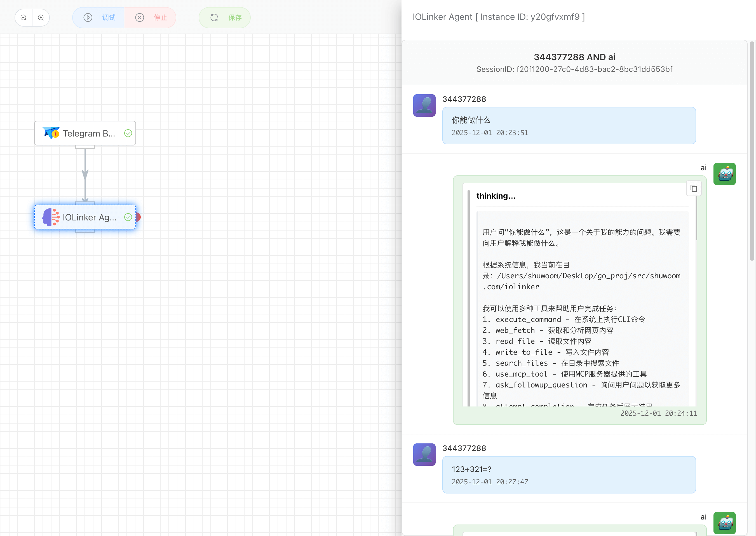
Task: Select the IOLinker Agent node
Action: pyautogui.click(x=85, y=217)
